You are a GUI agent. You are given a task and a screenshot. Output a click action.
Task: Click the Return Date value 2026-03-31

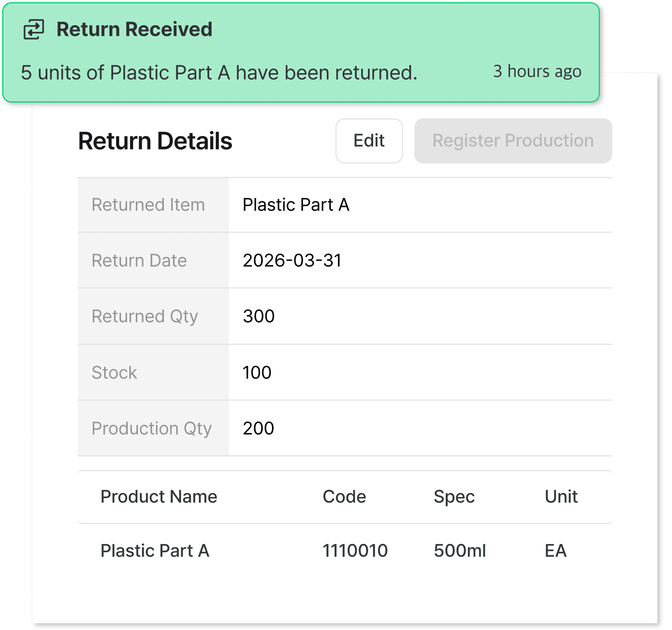pos(292,261)
